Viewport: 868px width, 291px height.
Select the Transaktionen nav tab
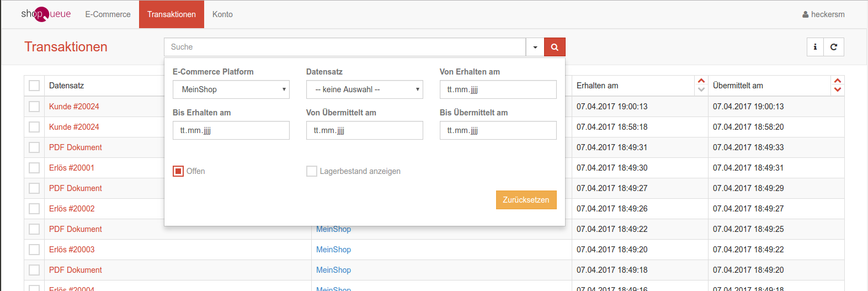172,14
